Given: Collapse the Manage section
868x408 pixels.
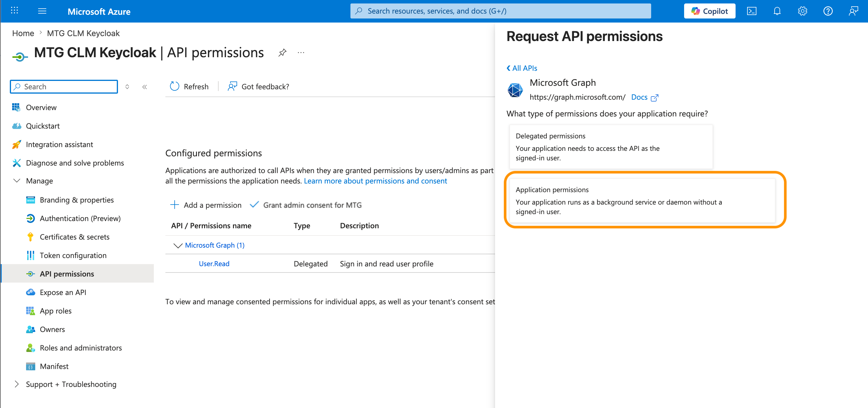Looking at the screenshot, I should point(16,181).
